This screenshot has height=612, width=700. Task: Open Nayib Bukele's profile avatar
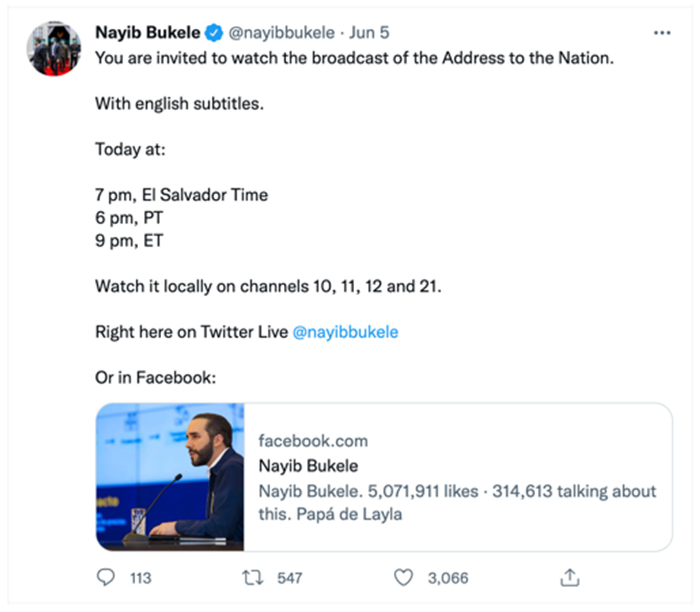pyautogui.click(x=54, y=48)
